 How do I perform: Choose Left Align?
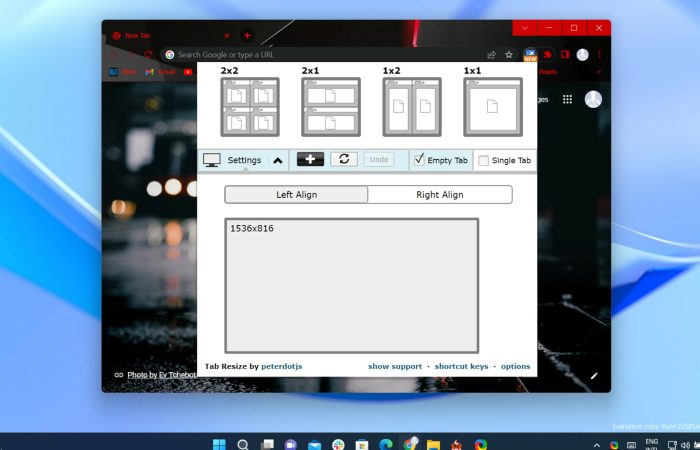tap(296, 195)
